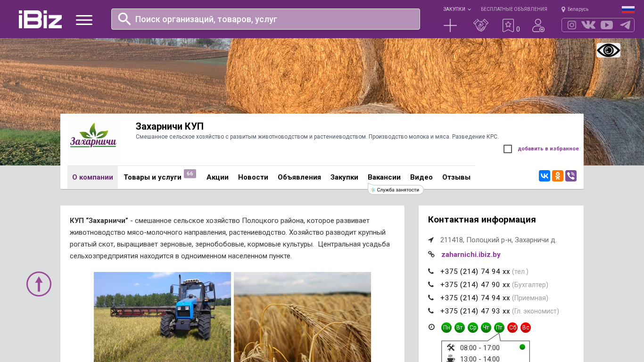Click the iBiz logo

[x=40, y=19]
